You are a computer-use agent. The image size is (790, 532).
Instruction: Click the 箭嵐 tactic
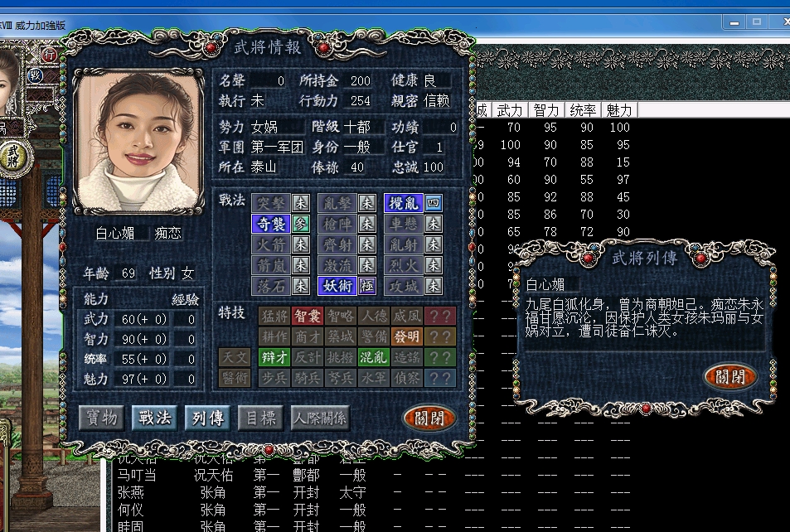point(271,265)
